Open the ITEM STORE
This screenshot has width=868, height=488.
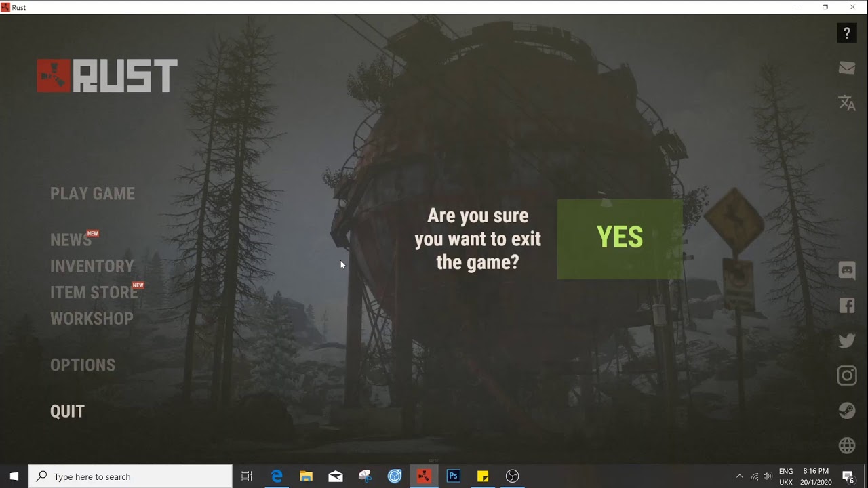94,293
